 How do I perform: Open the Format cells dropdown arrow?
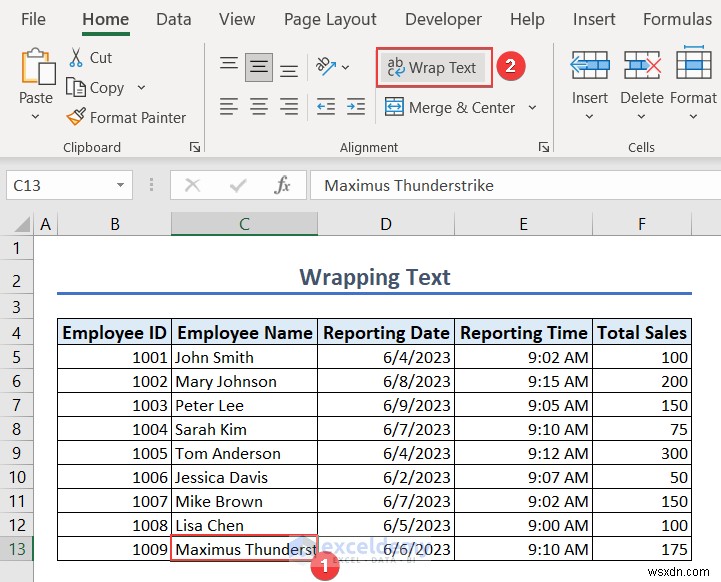(693, 117)
